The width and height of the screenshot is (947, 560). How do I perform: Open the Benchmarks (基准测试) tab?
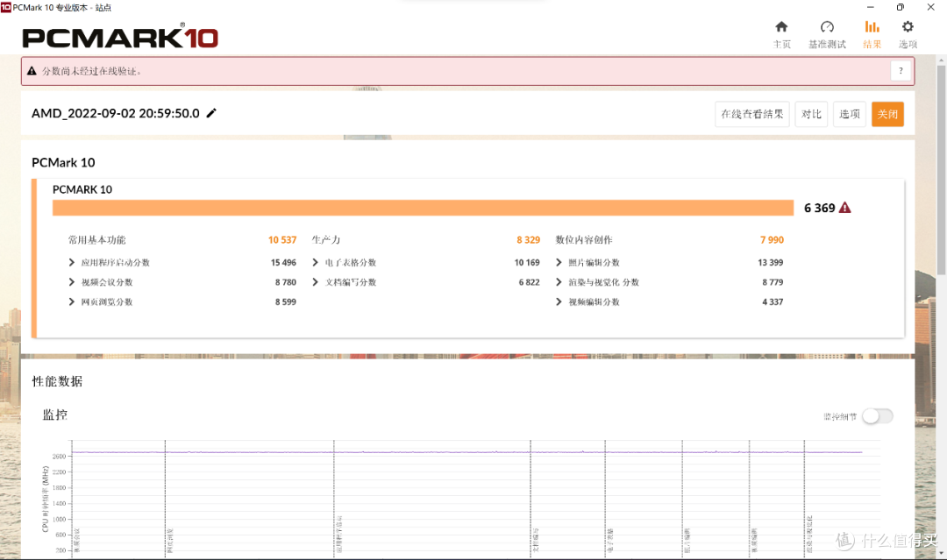[827, 34]
